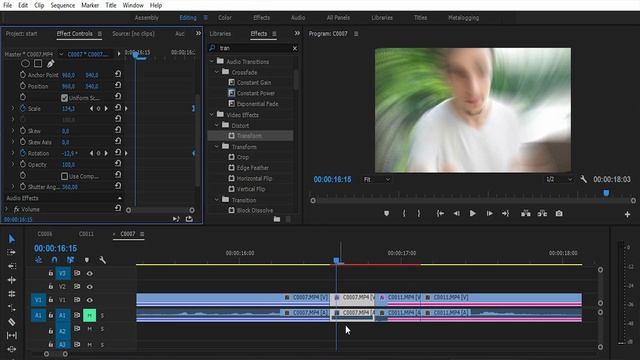Clear the effects search field
Image resolution: width=640 pixels, height=360 pixels.
click(295, 48)
